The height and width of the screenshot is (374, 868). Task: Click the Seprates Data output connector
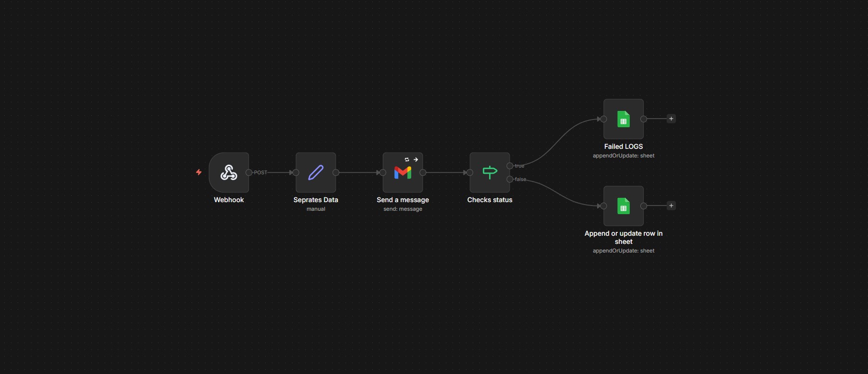336,172
